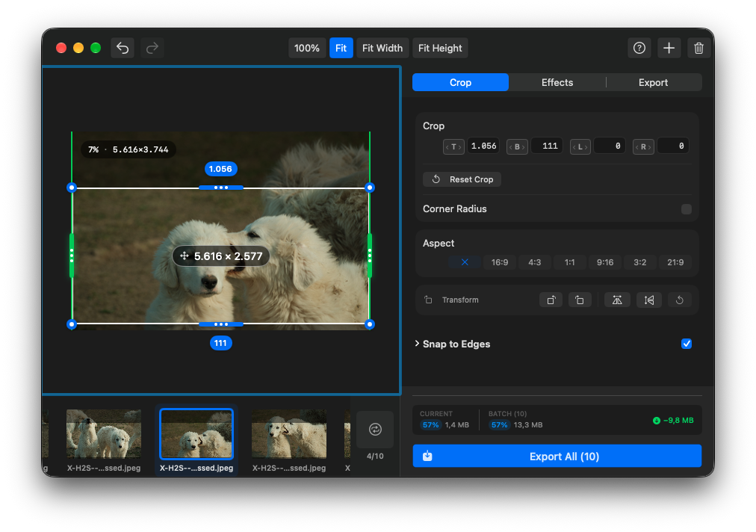The width and height of the screenshot is (756, 532).
Task: Select free aspect ratio X option
Action: point(465,262)
